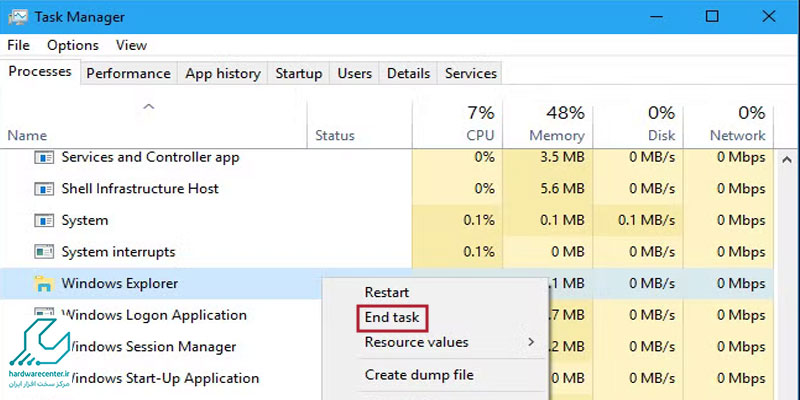Open the File menu
This screenshot has height=400, width=800.
coord(18,45)
